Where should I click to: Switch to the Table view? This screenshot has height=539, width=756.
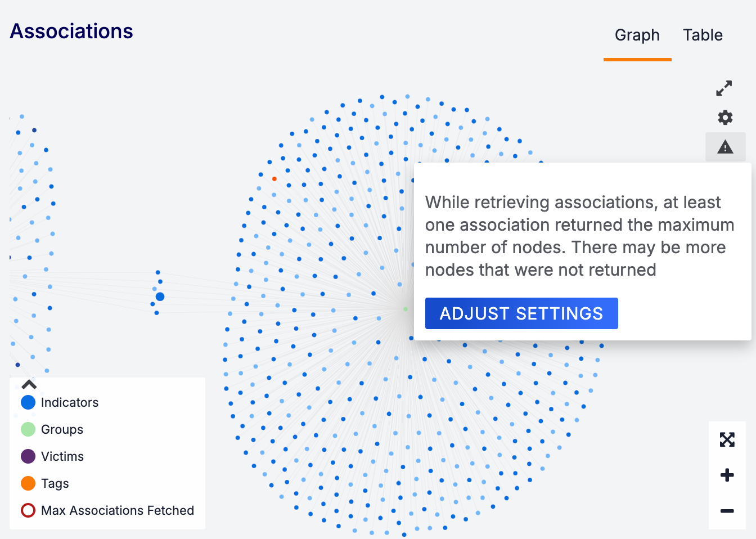point(703,35)
